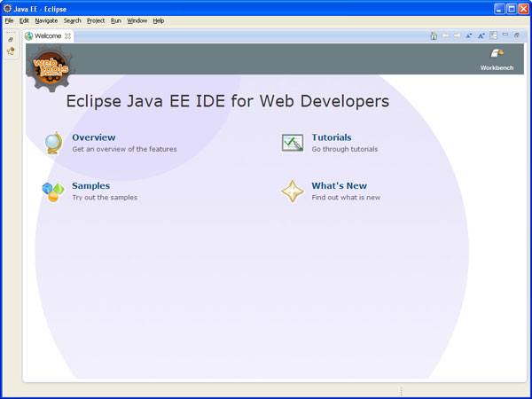Open the Search menu
This screenshot has height=399, width=532.
click(x=73, y=20)
